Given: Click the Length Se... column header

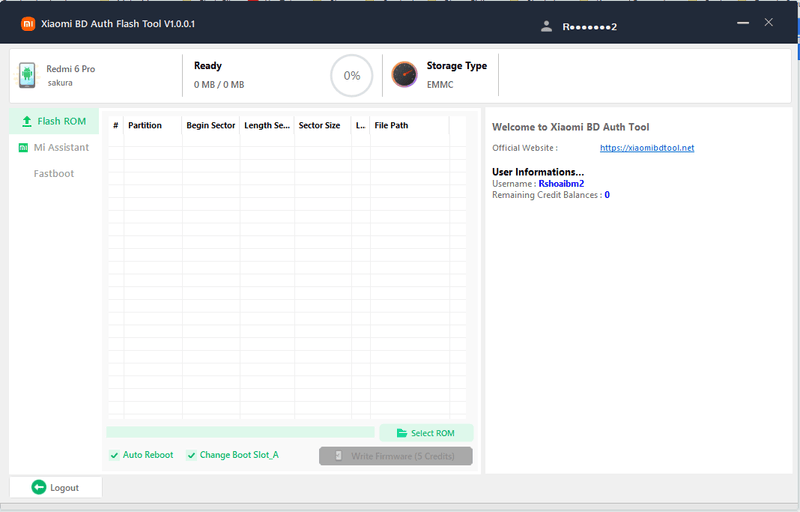Looking at the screenshot, I should [x=267, y=125].
